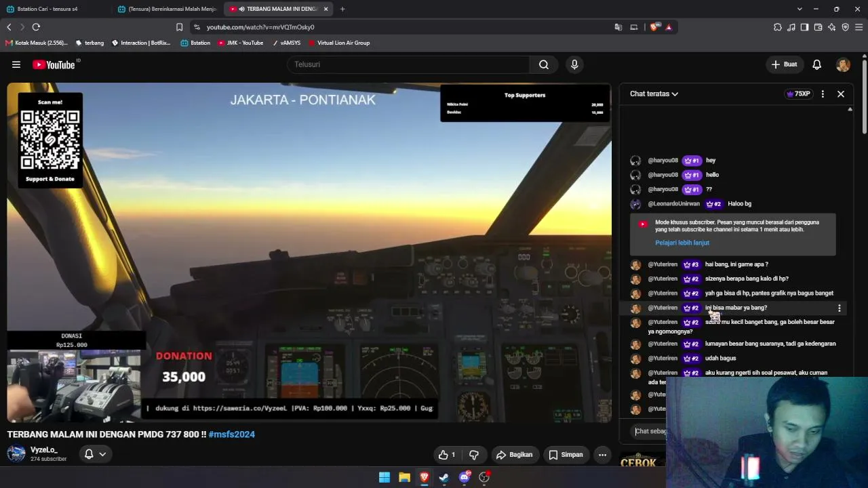The height and width of the screenshot is (488, 868).
Task: Open Brave Shields lion icon
Action: (654, 27)
